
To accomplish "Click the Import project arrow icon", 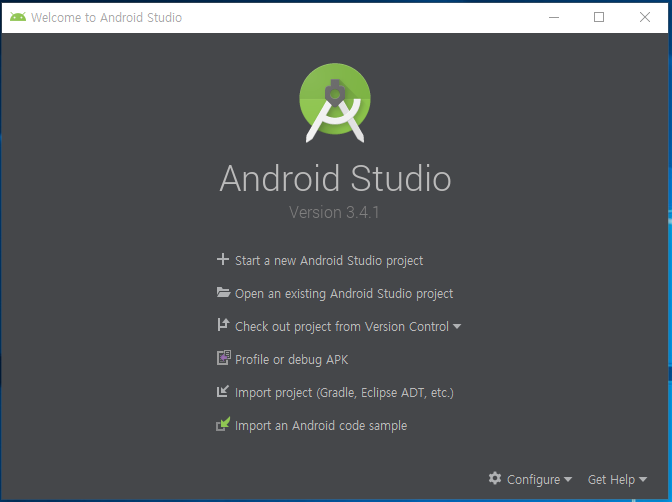I will click(223, 391).
